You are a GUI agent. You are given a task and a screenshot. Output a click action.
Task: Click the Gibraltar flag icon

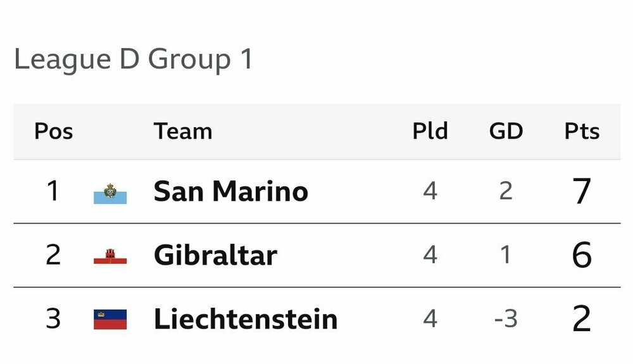tap(110, 256)
